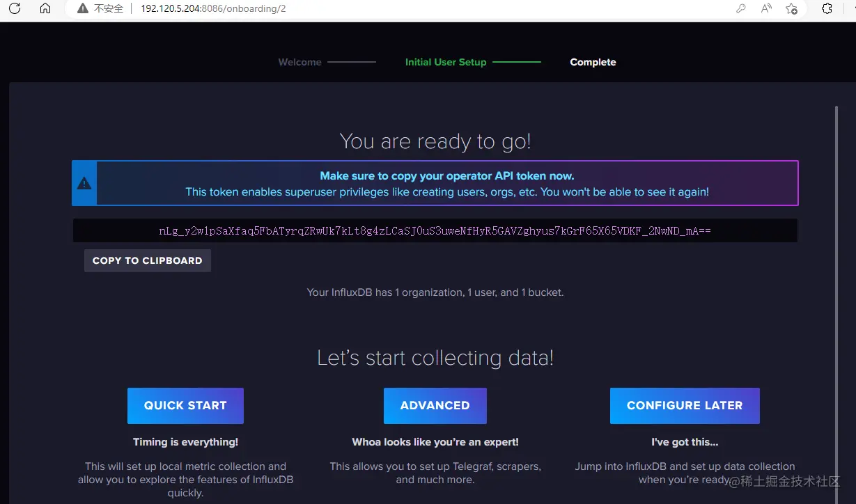The image size is (856, 504).
Task: Click 'Whoa looks like you're an expert!' caption
Action: point(435,442)
